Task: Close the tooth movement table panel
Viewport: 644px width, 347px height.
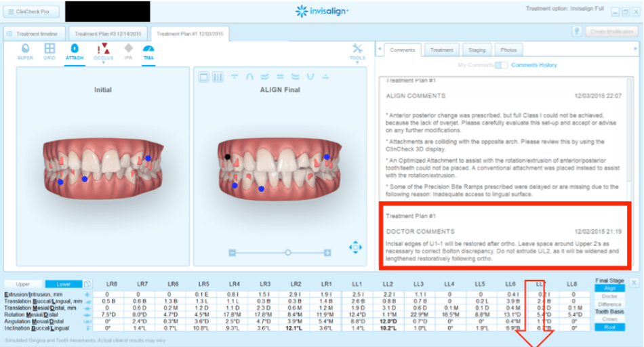Action: [x=634, y=283]
